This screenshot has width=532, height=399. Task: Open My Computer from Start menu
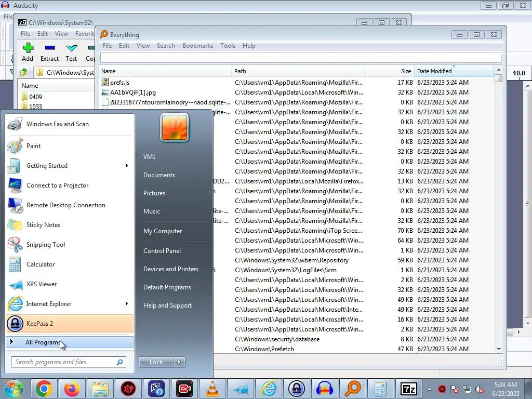[x=163, y=231]
